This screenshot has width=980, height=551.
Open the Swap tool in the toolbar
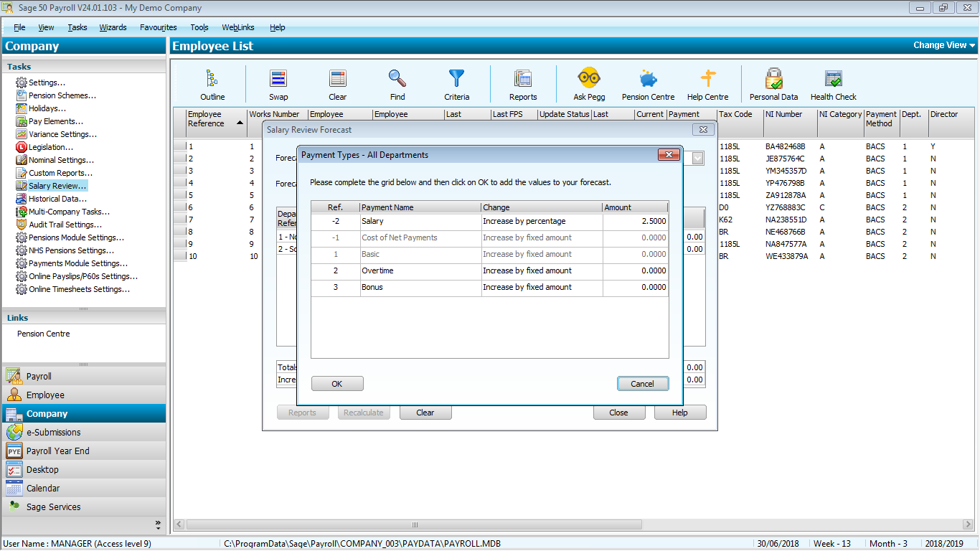click(x=278, y=83)
